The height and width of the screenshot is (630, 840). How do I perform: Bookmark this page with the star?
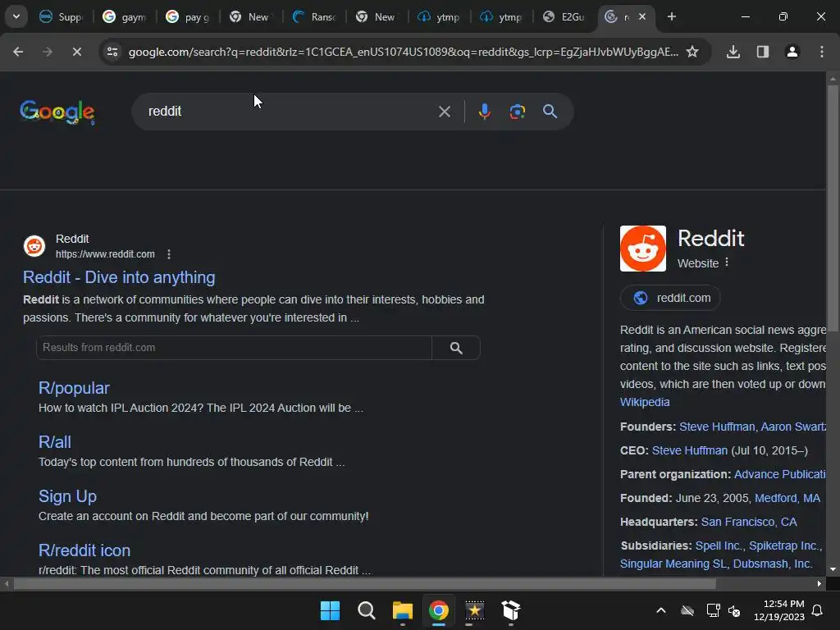[x=692, y=52]
